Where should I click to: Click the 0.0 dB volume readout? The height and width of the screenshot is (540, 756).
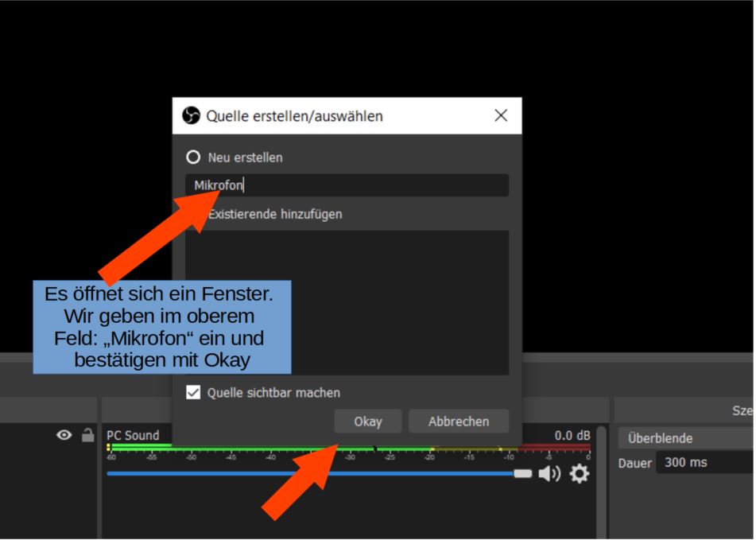[x=572, y=436]
